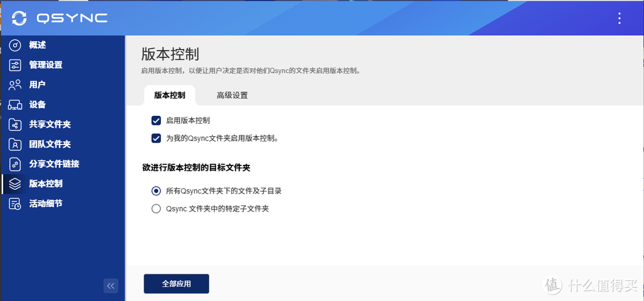Collapse the sidebar with double-chevron button
The image size is (644, 301).
click(x=111, y=286)
